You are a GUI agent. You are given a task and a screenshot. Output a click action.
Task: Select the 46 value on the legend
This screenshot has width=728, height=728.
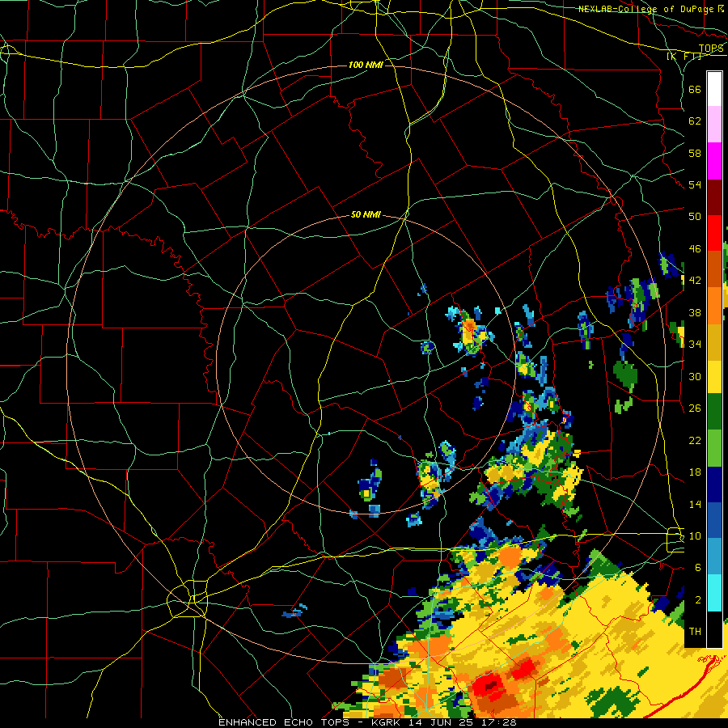click(x=695, y=248)
